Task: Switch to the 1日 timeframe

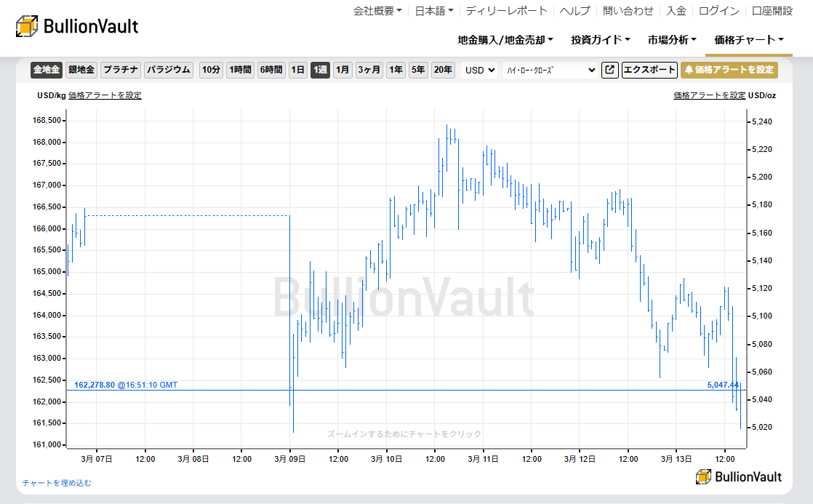Action: click(297, 70)
